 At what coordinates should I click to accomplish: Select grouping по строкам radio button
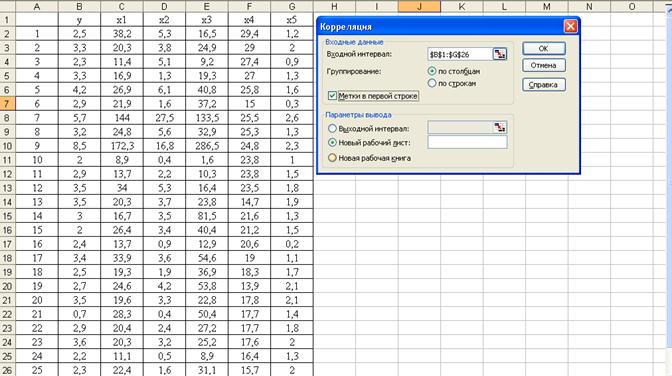point(432,83)
